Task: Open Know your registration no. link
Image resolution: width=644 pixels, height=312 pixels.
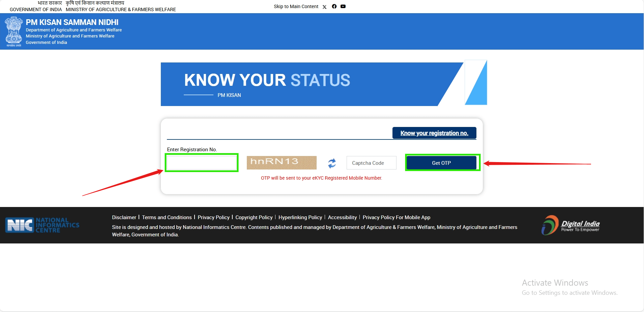Action: (x=434, y=133)
